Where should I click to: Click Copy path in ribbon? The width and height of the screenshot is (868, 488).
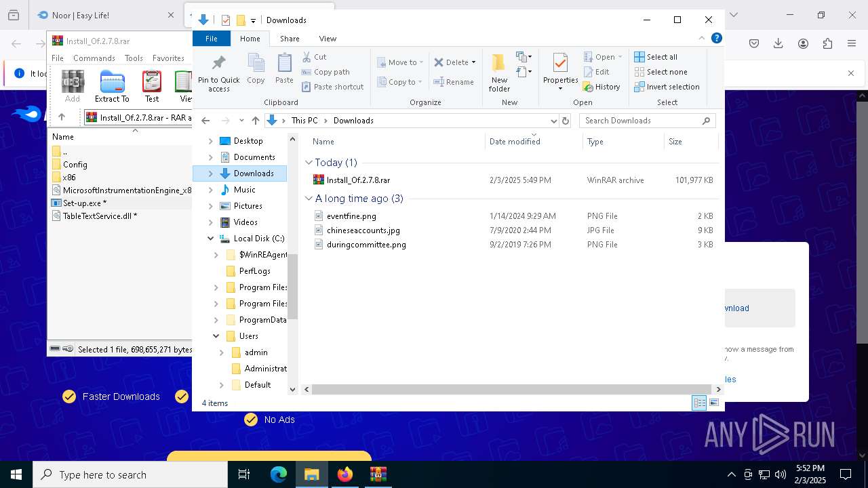[x=325, y=72]
